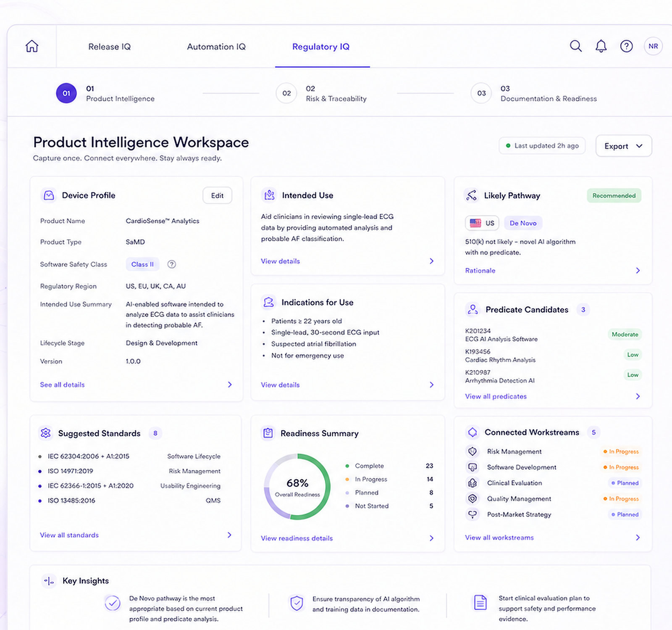
Task: Open notifications bell
Action: click(x=601, y=46)
